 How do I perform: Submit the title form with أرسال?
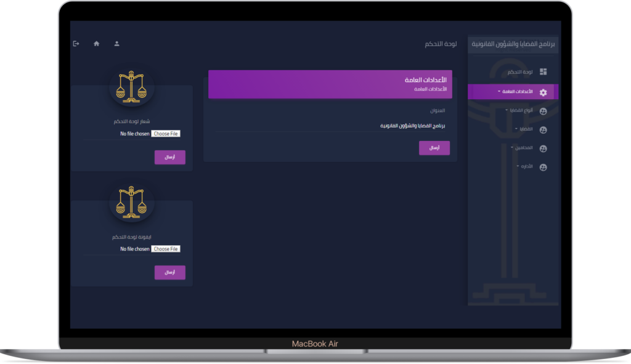434,148
